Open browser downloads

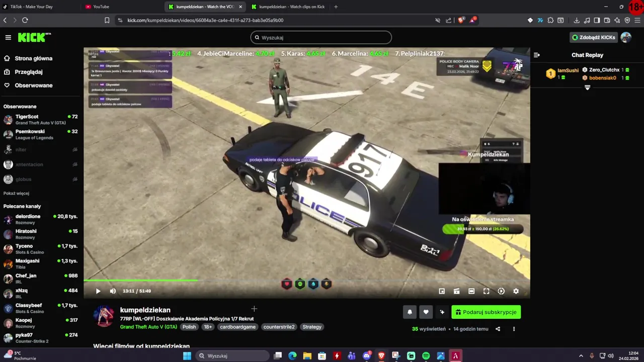[577, 20]
